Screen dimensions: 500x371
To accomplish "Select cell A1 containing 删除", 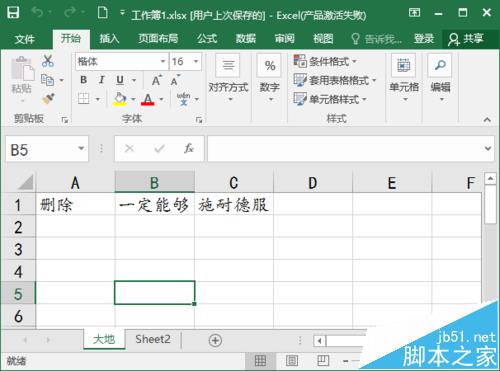I will 75,204.
